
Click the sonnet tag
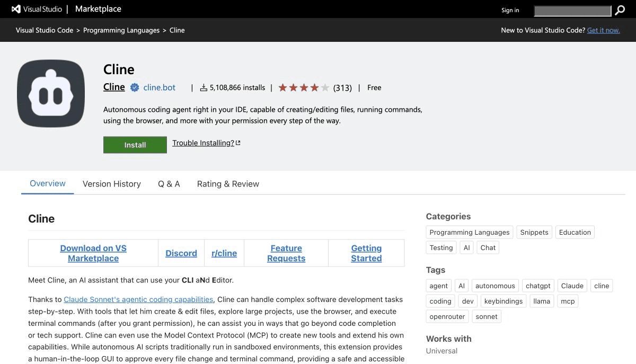click(487, 316)
